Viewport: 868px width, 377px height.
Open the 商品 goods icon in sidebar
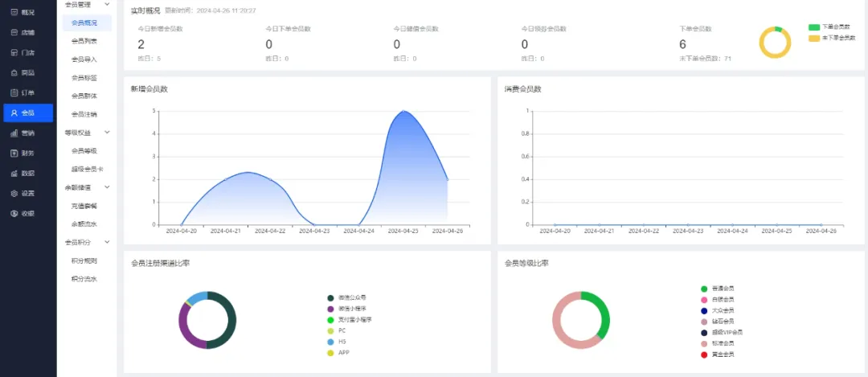14,72
